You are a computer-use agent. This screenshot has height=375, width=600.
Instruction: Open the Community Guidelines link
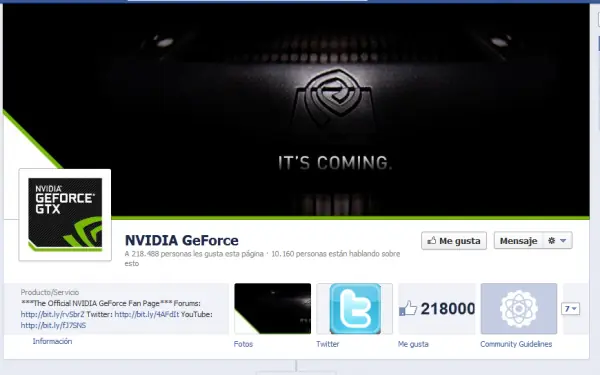click(516, 344)
